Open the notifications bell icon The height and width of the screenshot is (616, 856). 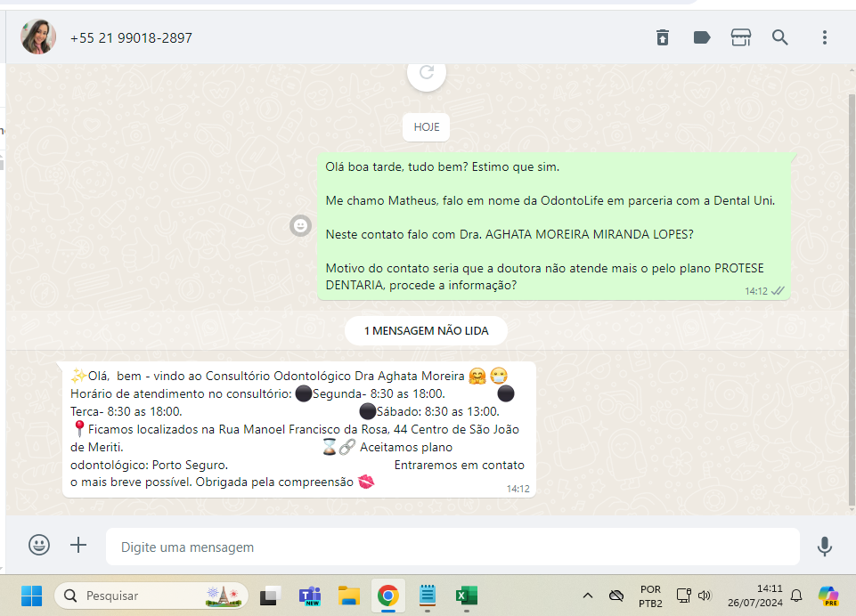pyautogui.click(x=796, y=596)
